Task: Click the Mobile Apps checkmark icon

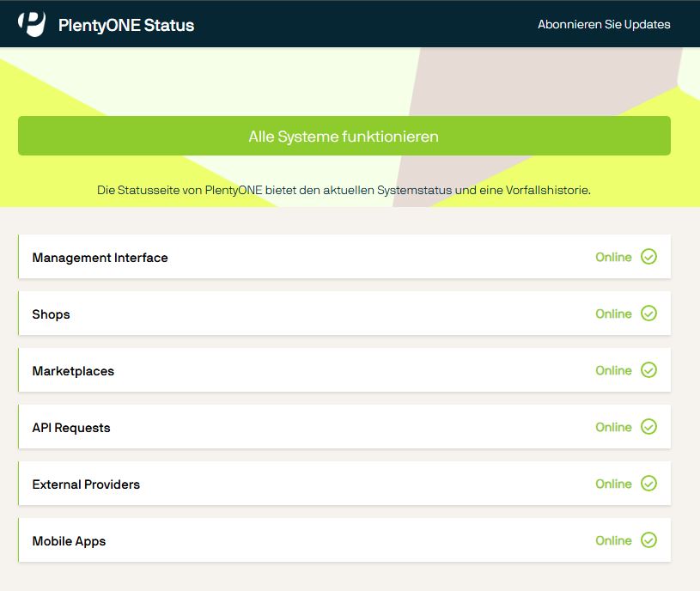Action: (648, 540)
